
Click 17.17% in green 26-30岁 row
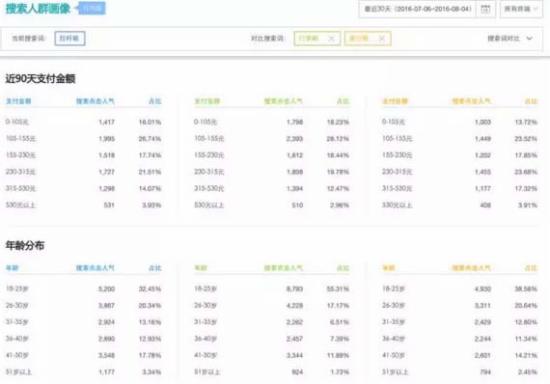tap(338, 306)
